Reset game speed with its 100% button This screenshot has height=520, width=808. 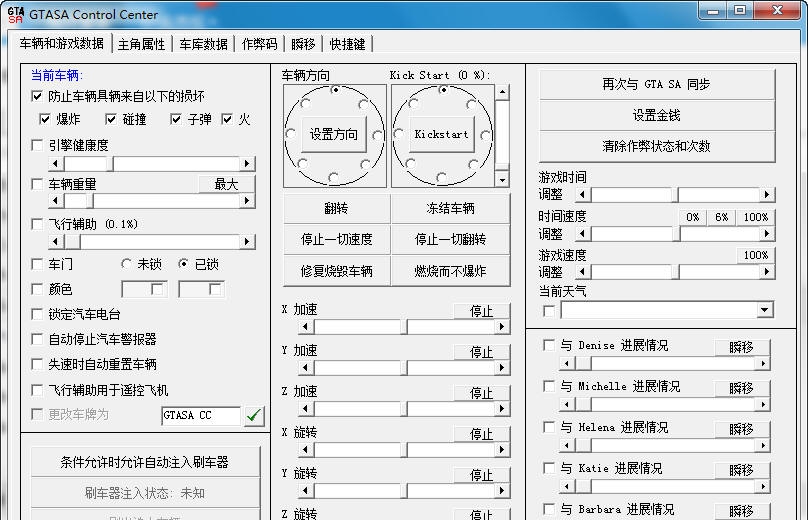coord(755,255)
